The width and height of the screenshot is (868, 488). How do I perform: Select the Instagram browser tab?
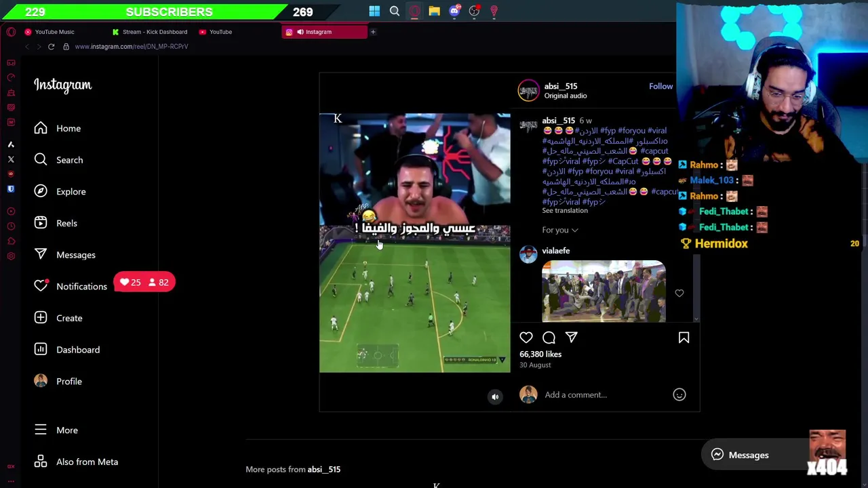click(x=324, y=32)
